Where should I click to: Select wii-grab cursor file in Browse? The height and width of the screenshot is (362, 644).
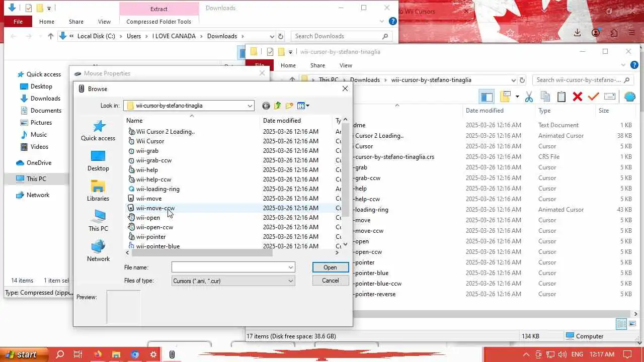coord(143,151)
